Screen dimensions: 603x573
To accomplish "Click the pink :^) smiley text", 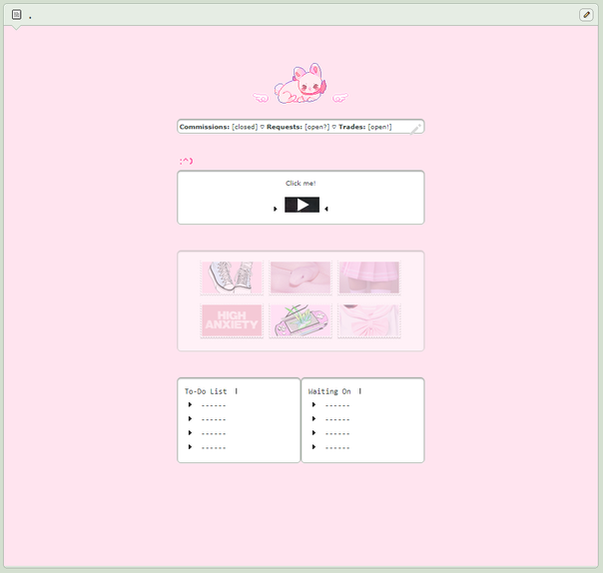I will click(186, 161).
